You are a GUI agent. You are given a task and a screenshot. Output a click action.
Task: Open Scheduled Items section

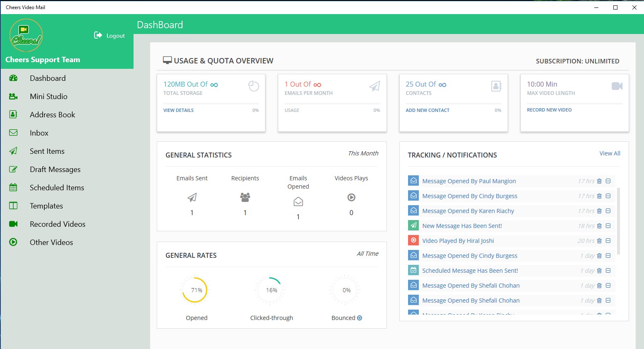point(57,187)
